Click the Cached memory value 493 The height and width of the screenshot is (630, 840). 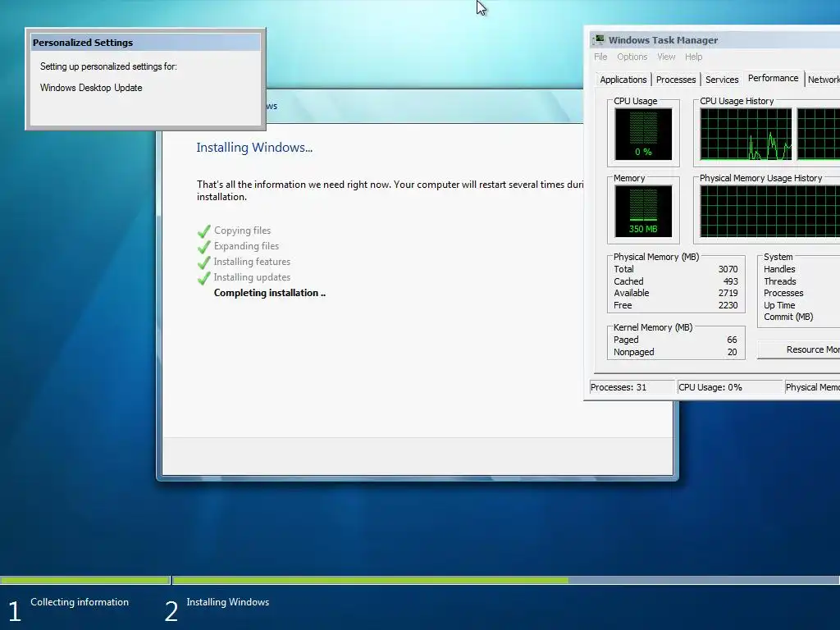731,281
